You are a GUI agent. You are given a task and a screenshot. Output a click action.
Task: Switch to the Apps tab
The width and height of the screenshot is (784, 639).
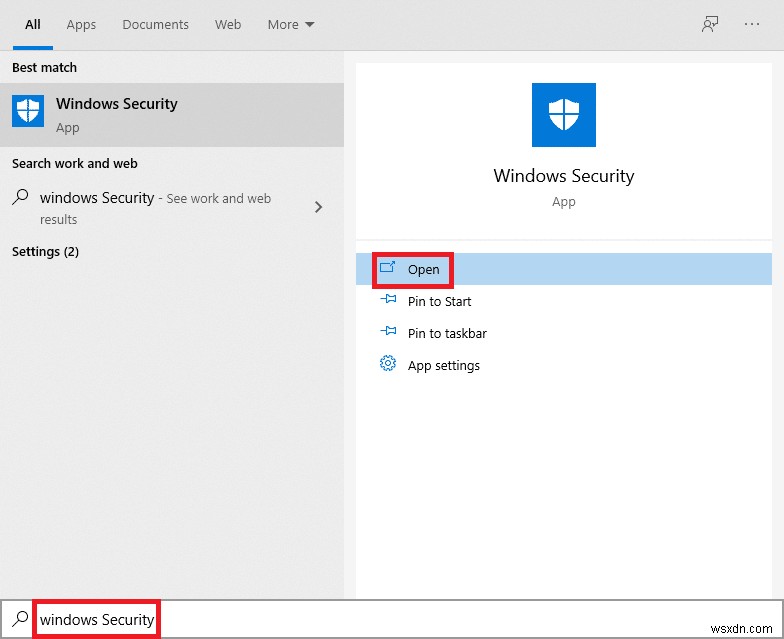pos(81,25)
